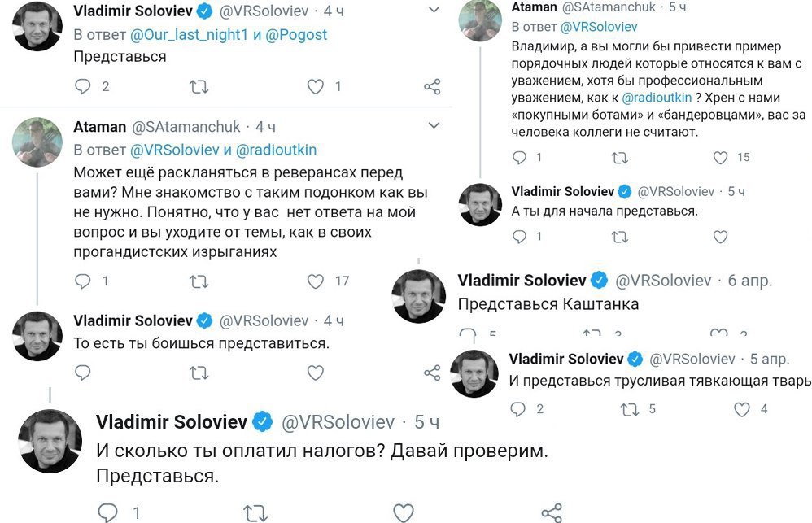Click share icon on the taxes tweet
Viewport: 812px width, 523px height.
(x=552, y=512)
